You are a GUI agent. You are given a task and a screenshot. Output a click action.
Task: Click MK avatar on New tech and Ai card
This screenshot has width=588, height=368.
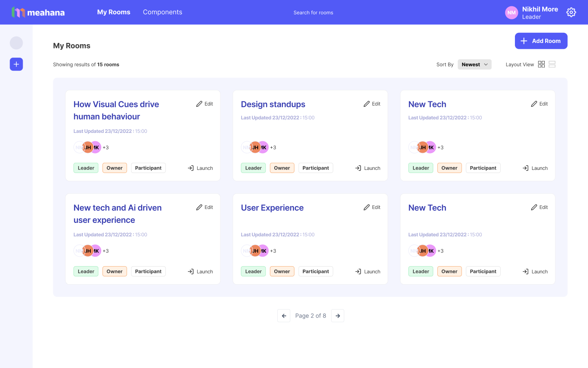click(x=97, y=251)
